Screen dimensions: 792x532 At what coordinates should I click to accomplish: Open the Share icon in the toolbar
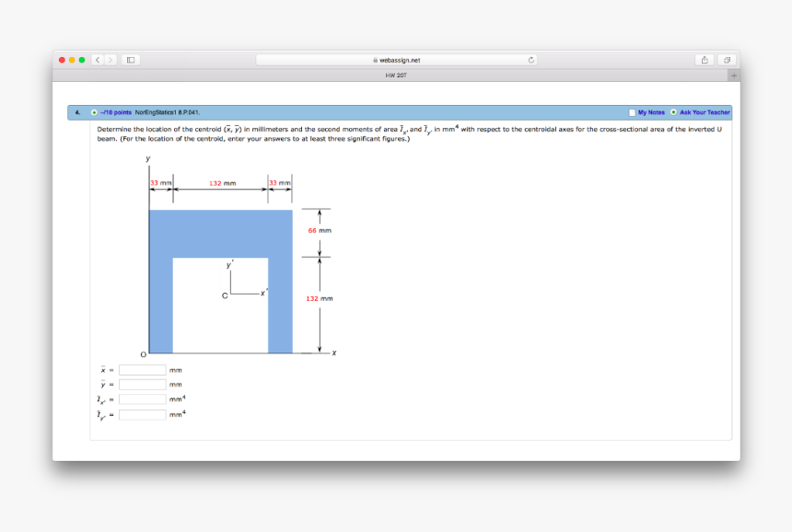tap(705, 60)
